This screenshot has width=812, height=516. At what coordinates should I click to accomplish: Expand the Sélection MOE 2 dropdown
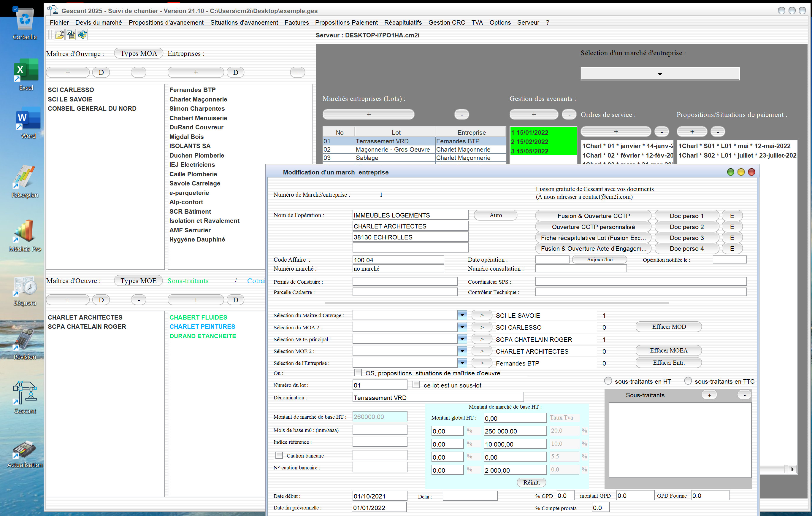click(x=462, y=351)
